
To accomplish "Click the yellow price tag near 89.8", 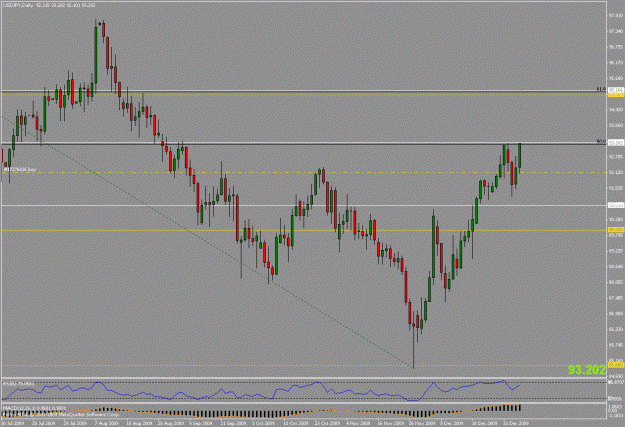I will point(616,230).
